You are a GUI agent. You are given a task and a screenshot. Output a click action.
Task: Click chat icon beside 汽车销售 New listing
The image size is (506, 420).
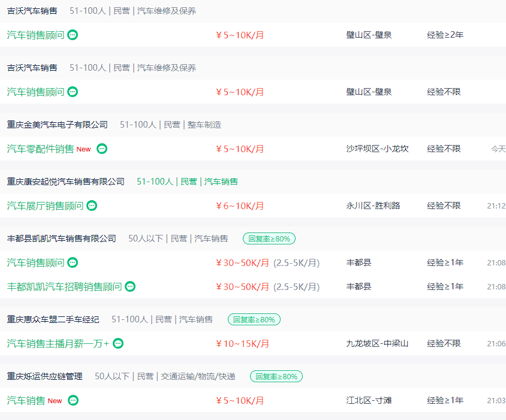click(x=73, y=400)
